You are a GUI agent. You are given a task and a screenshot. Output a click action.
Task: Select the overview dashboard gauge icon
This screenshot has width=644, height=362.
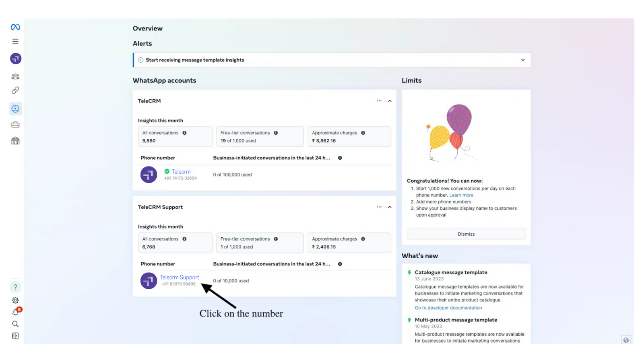tap(15, 109)
